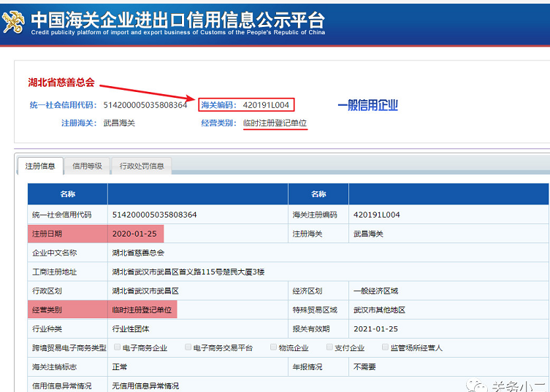Click the 行业种类 value 行业性团体
This screenshot has width=550, height=392.
tap(131, 329)
